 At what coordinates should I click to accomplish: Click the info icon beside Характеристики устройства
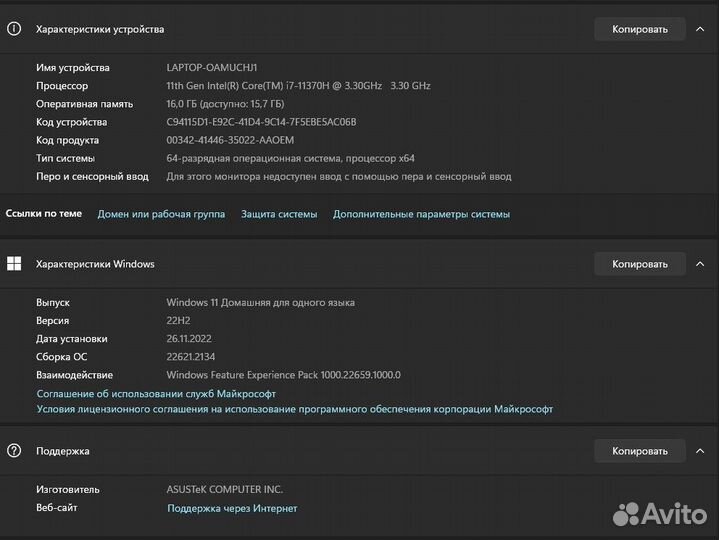coord(14,29)
